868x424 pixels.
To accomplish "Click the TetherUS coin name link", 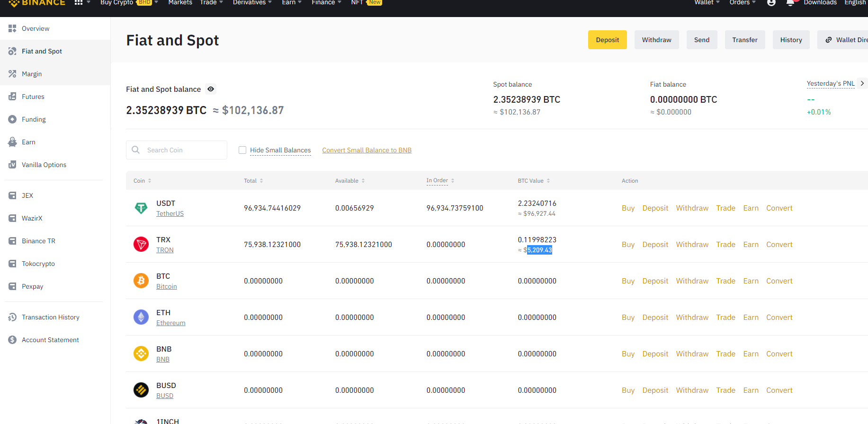I will 170,214.
